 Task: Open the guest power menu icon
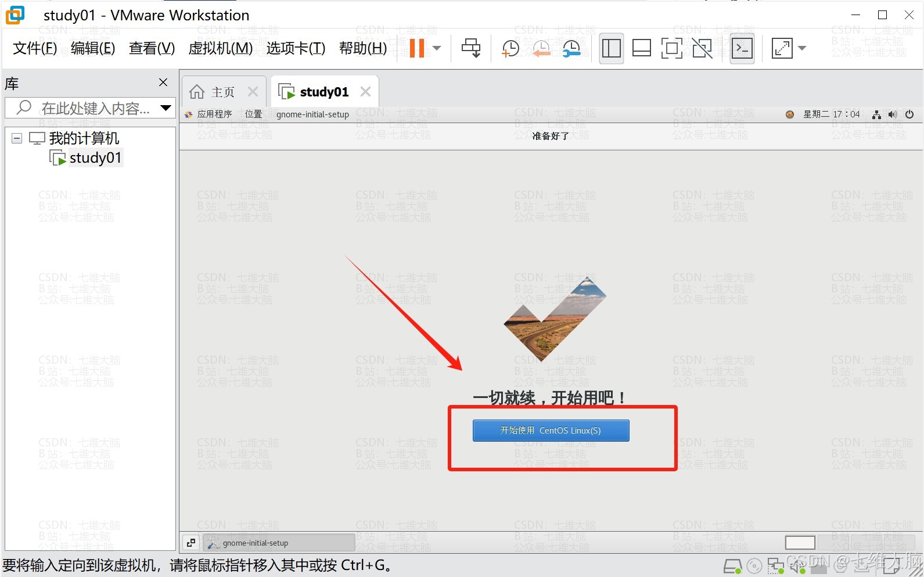click(909, 114)
